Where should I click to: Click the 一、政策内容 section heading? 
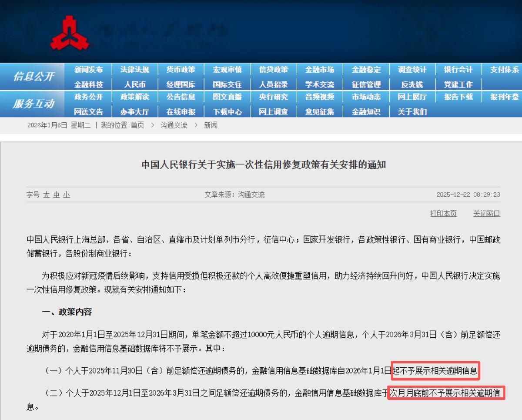tap(67, 312)
